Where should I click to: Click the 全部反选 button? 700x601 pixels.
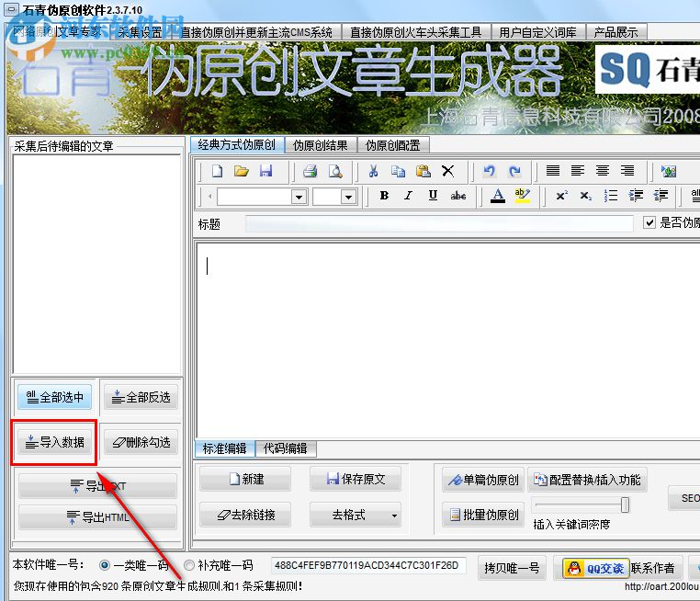coord(141,397)
